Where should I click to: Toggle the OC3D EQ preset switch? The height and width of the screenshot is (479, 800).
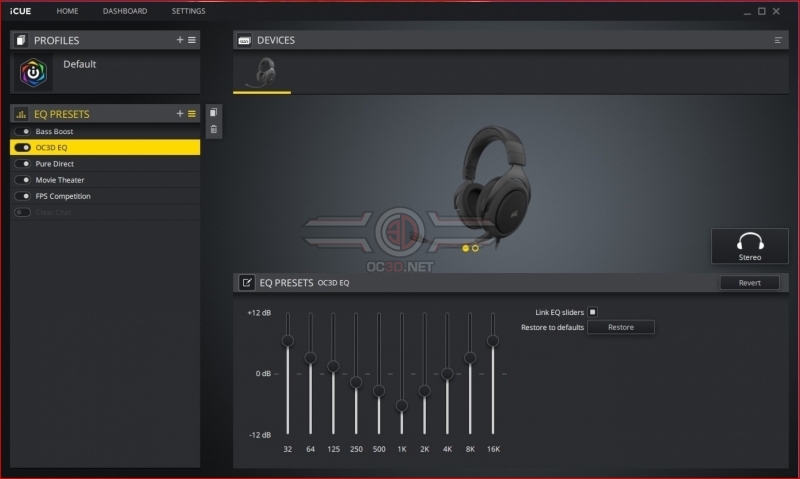pos(22,147)
